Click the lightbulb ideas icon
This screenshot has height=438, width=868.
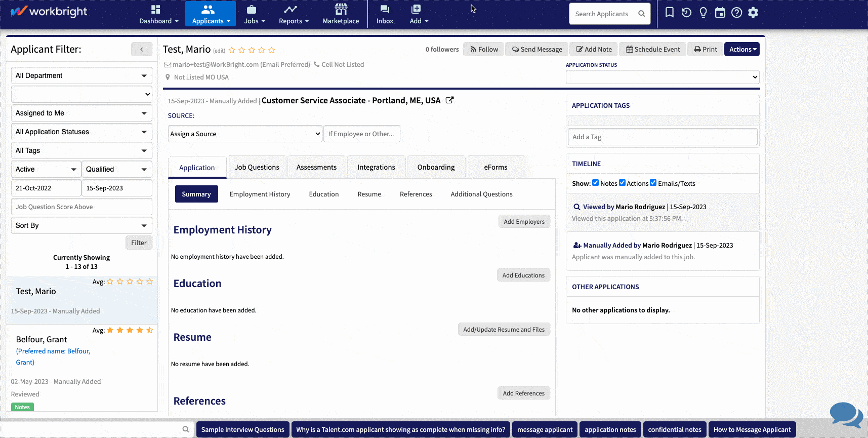(703, 13)
